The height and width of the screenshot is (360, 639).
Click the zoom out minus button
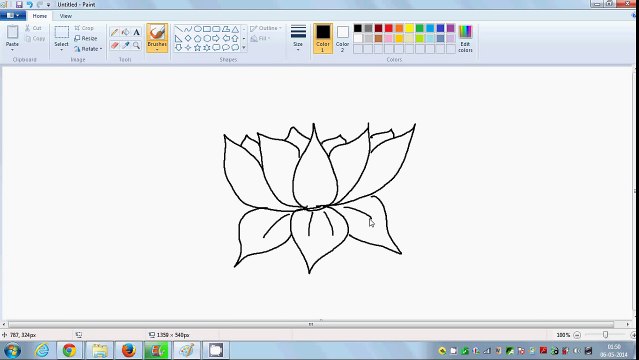pos(577,335)
